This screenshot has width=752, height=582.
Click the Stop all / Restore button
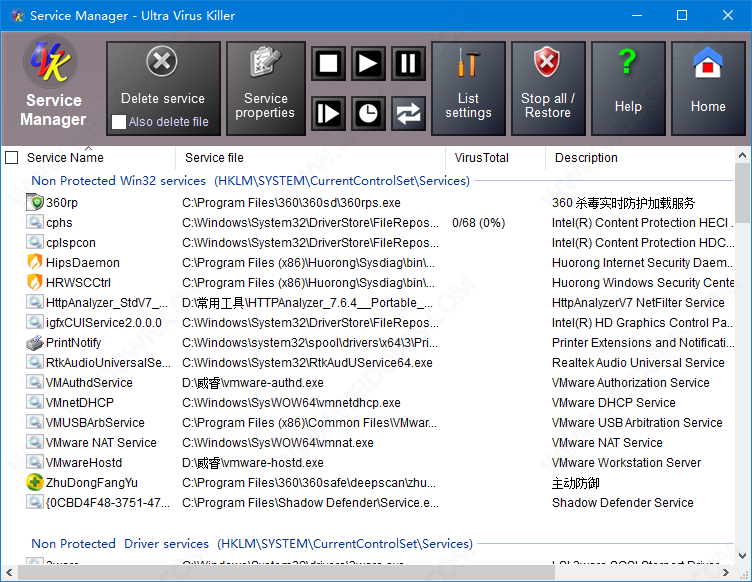point(547,88)
